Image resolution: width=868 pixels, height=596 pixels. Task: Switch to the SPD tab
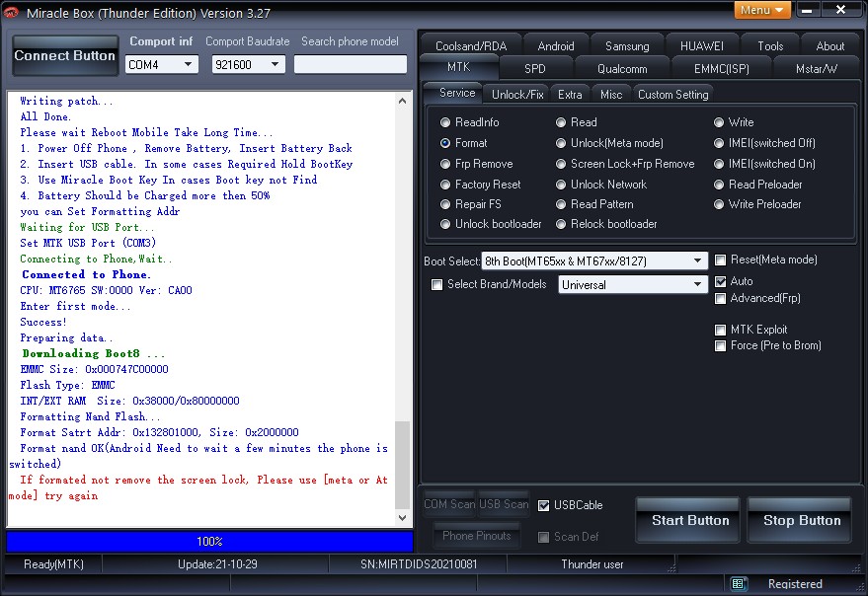pyautogui.click(x=535, y=69)
